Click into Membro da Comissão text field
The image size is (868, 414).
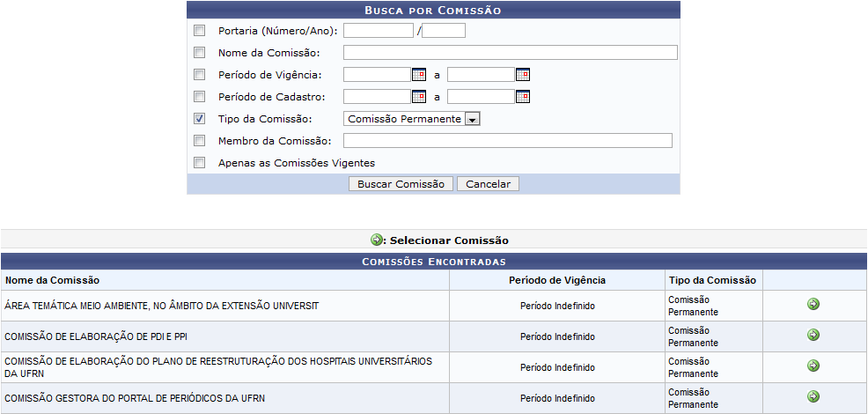[508, 141]
